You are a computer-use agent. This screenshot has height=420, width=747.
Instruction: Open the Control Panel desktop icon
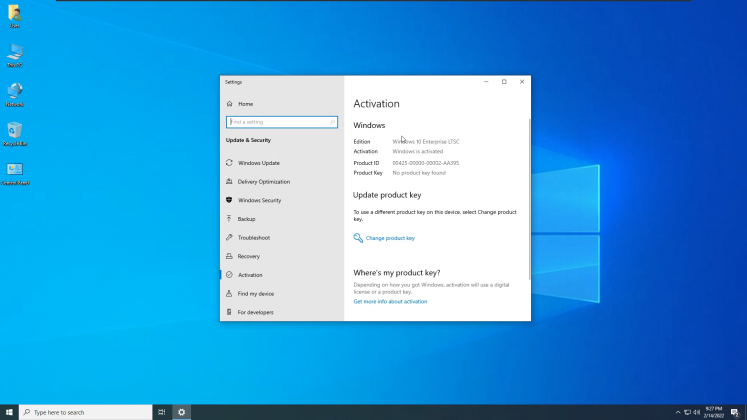[15, 173]
